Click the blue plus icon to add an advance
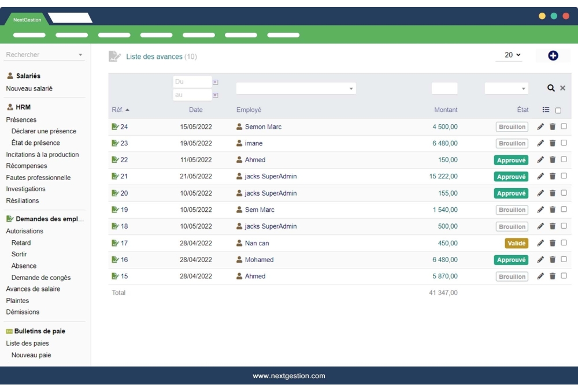 click(x=554, y=54)
